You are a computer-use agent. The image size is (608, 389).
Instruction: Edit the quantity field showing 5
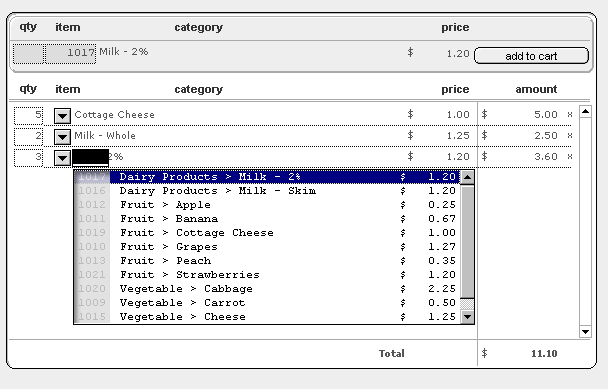pyautogui.click(x=28, y=116)
